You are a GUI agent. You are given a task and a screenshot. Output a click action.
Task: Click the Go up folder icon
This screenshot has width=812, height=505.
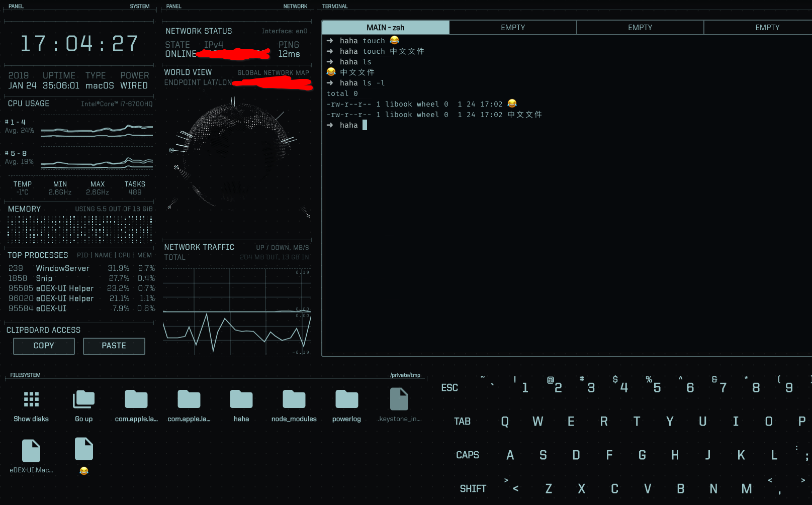click(83, 399)
